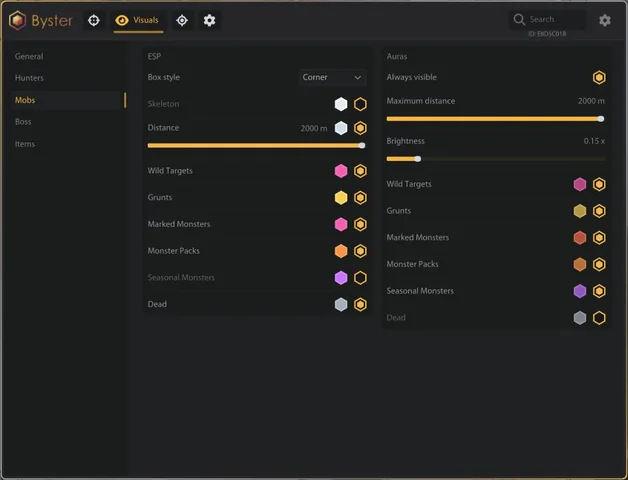
Task: Click the search magnifier icon
Action: point(519,19)
